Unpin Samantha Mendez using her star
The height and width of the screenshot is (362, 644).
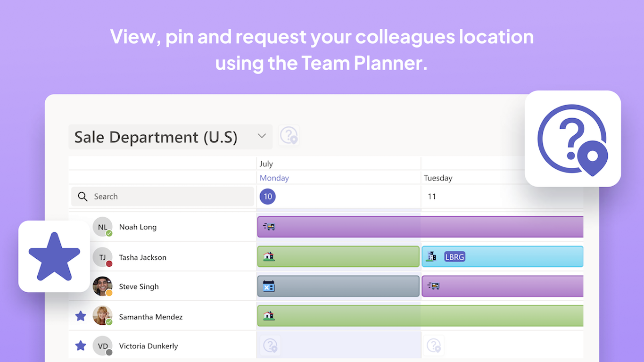[81, 316]
